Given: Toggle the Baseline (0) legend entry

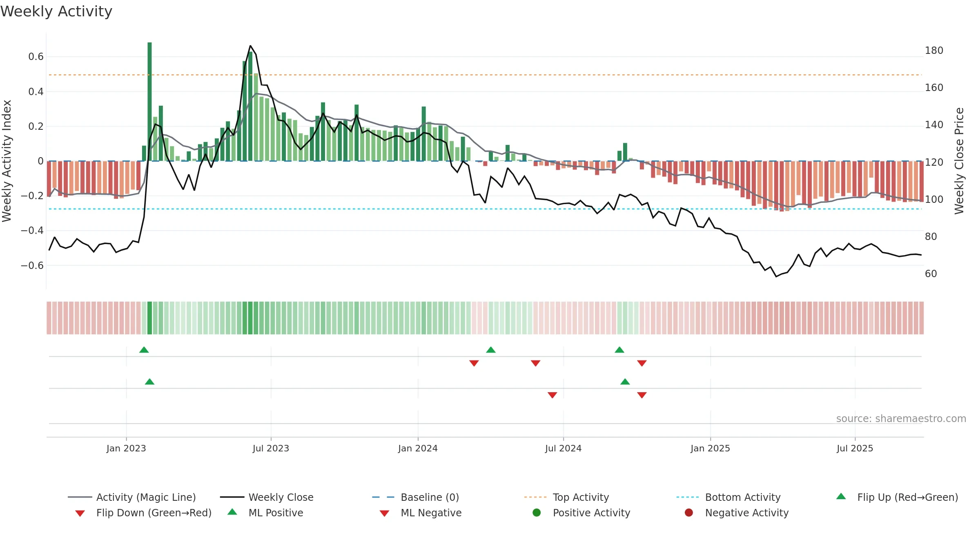Looking at the screenshot, I should [416, 497].
